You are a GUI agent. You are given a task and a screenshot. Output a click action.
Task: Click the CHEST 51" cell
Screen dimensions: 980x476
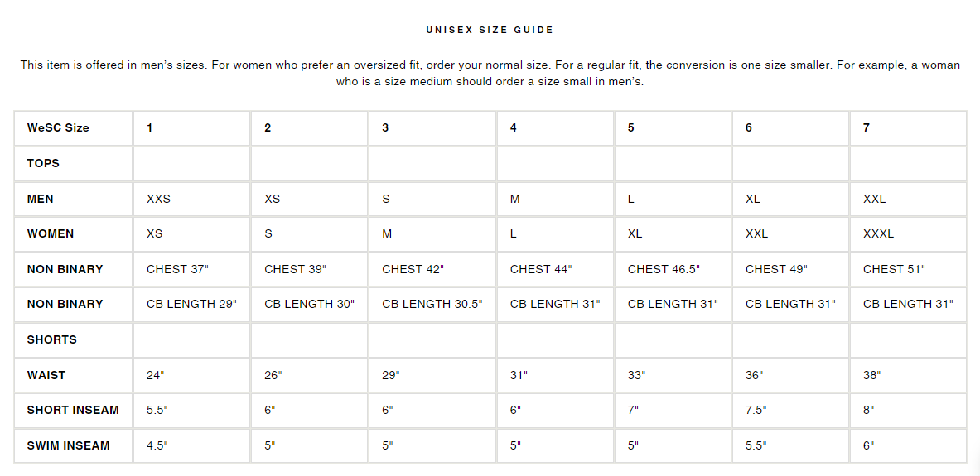pyautogui.click(x=894, y=270)
